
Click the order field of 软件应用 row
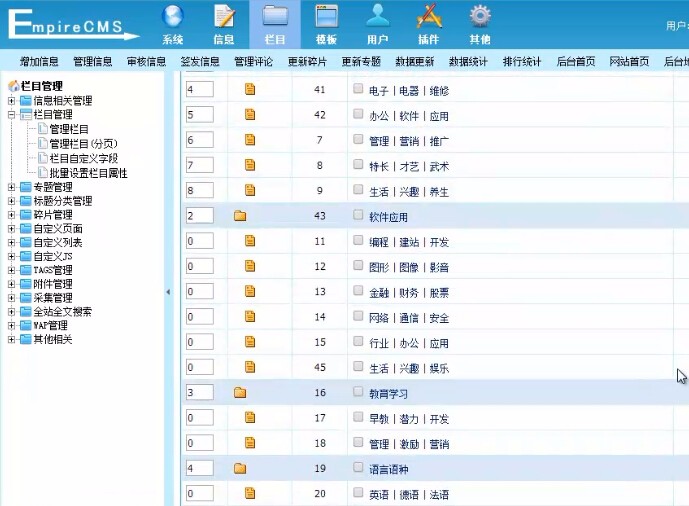tap(199, 216)
